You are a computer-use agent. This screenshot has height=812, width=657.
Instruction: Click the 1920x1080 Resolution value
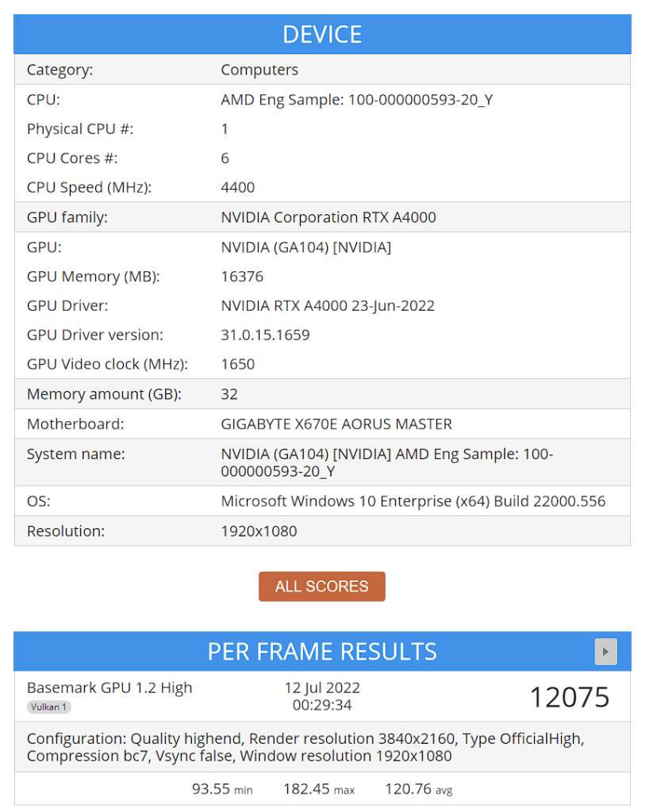pyautogui.click(x=259, y=531)
